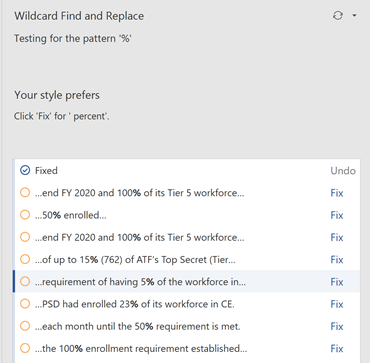Click the orange circle beside 'the 100% enrollment requirement'
This screenshot has width=370, height=363.
(x=25, y=349)
